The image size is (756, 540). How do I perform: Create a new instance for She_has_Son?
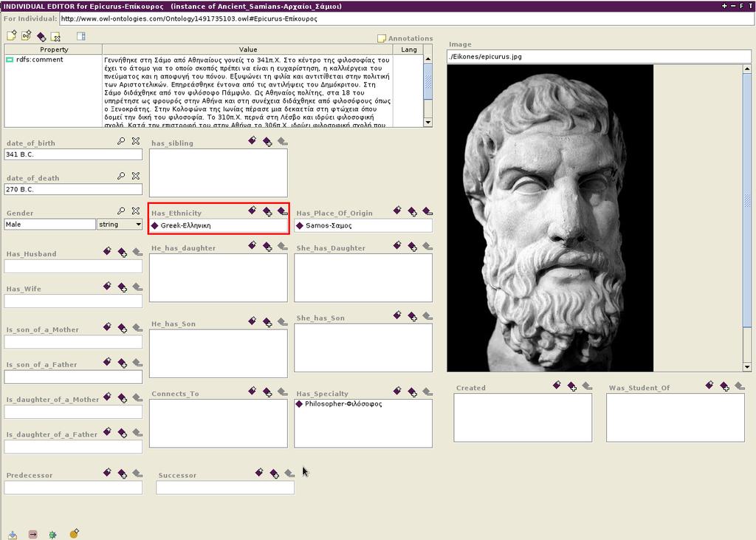pyautogui.click(x=397, y=315)
